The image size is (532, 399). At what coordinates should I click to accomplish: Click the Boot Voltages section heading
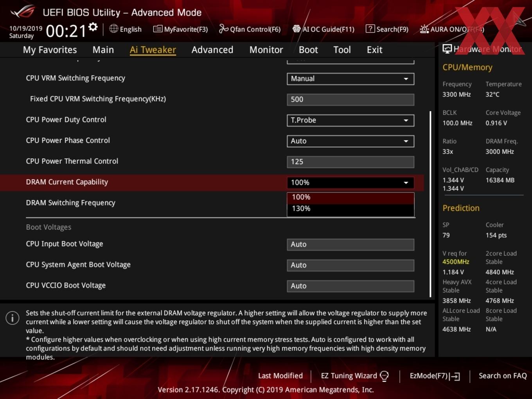[x=49, y=227]
